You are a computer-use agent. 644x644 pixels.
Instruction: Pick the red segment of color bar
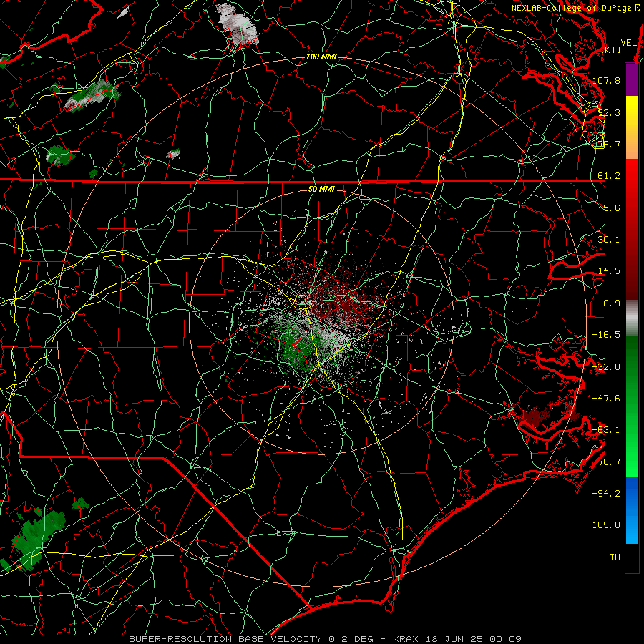click(632, 230)
